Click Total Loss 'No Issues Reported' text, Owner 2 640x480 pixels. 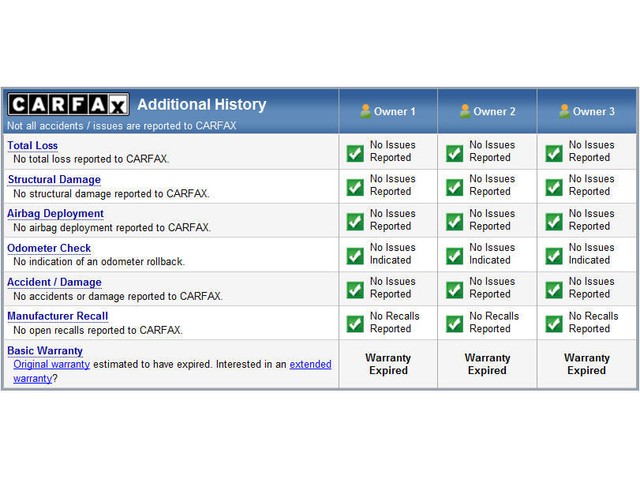point(492,151)
